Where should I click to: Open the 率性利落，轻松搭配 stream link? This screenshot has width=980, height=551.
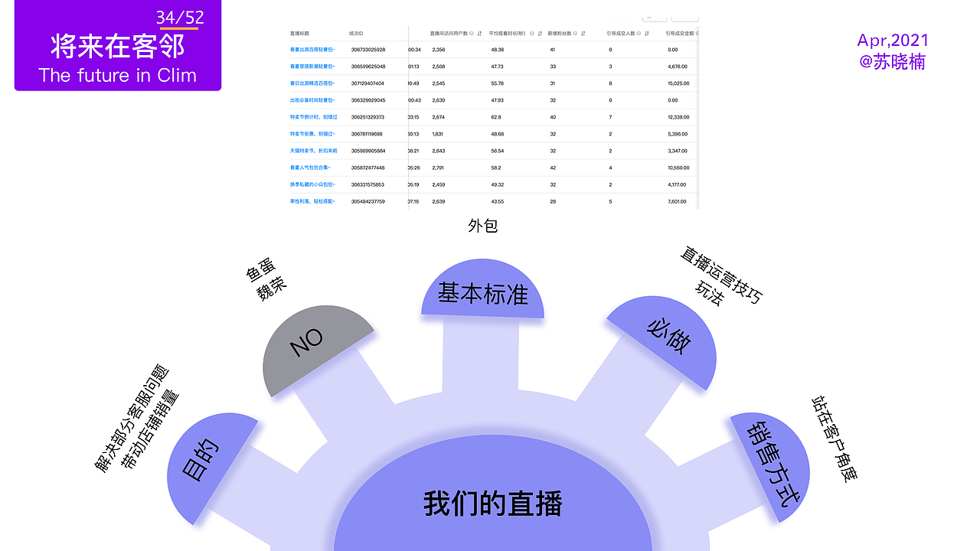point(311,201)
